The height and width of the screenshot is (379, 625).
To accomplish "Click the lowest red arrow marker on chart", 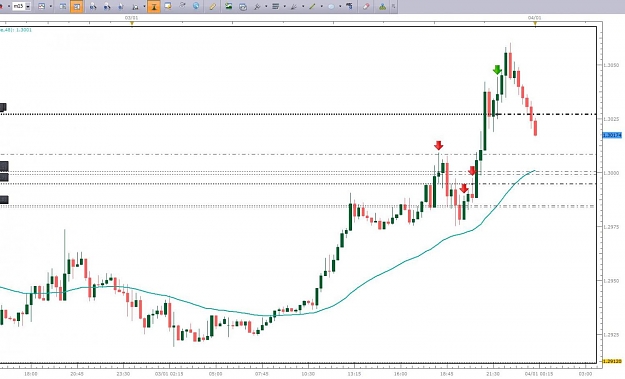I will 464,188.
